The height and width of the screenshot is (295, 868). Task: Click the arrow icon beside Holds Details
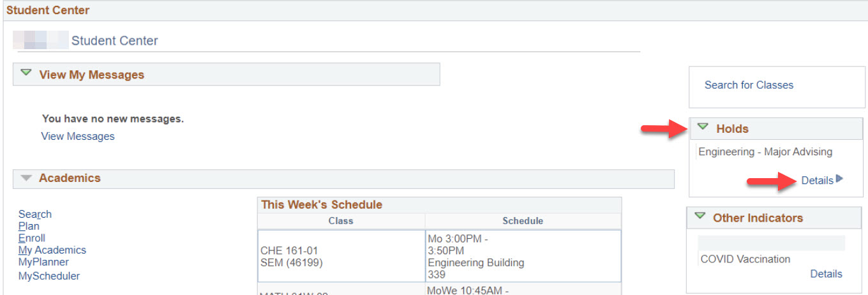pyautogui.click(x=839, y=179)
